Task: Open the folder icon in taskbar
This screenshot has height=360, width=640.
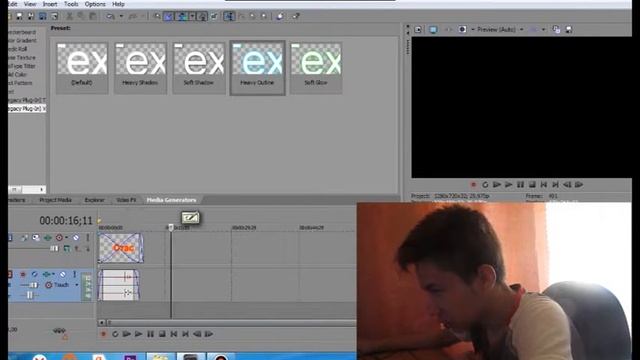Action: pos(160,357)
